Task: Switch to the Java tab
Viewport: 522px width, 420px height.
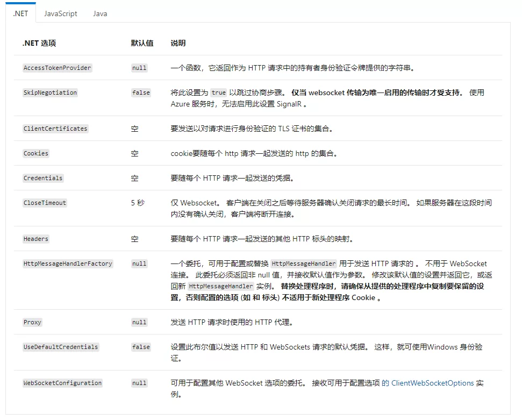Action: [x=100, y=13]
